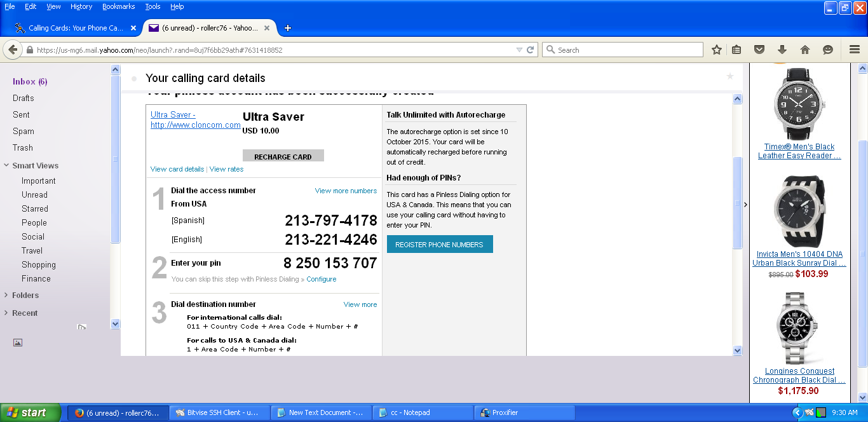Click the chat smiley icon in toolbar
The image size is (868, 422).
click(x=828, y=50)
